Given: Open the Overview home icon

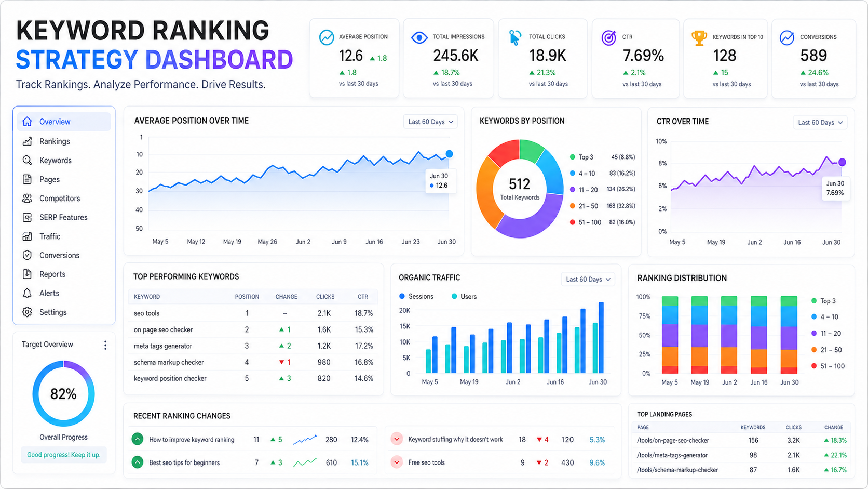Looking at the screenshot, I should click(x=28, y=122).
